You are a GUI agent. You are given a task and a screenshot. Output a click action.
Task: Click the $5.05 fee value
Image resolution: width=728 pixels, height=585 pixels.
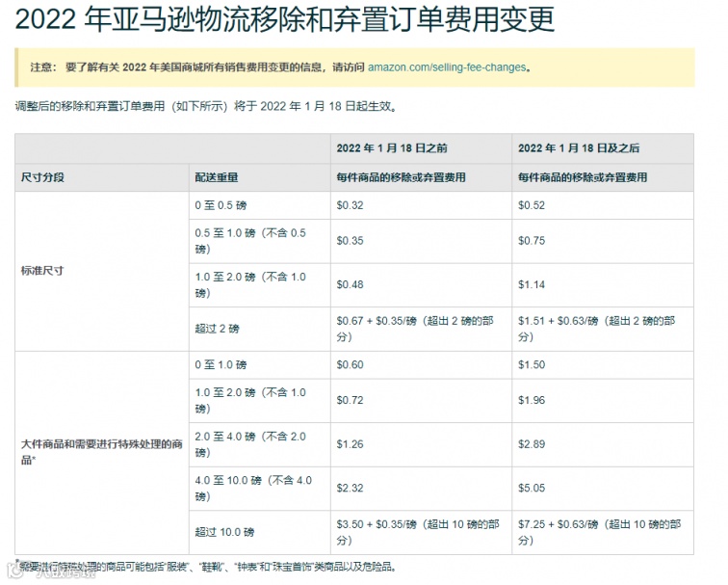pyautogui.click(x=532, y=489)
